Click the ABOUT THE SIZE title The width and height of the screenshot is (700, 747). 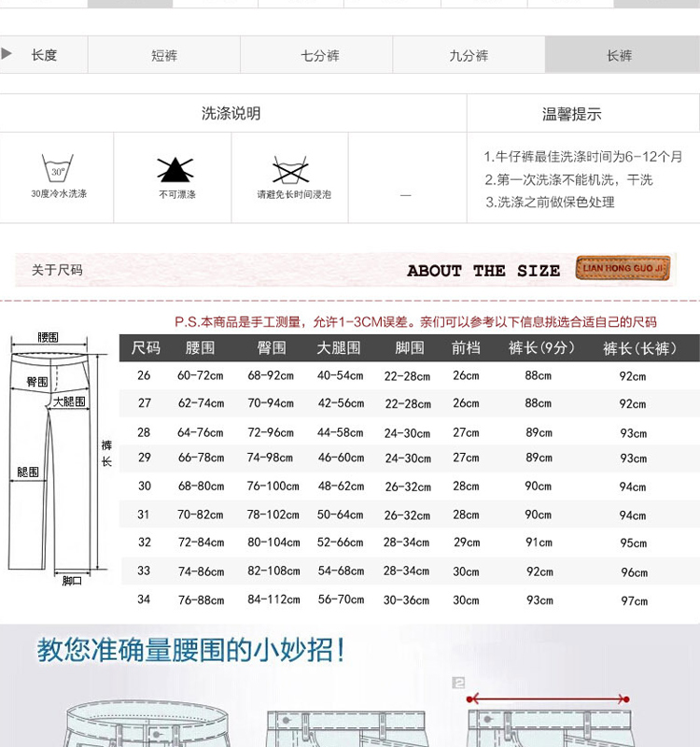pos(483,270)
